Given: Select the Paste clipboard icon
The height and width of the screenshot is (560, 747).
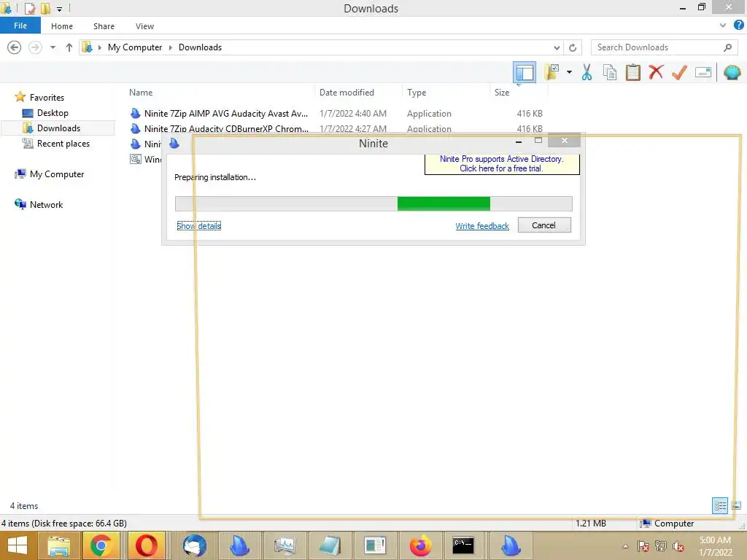Looking at the screenshot, I should point(632,72).
